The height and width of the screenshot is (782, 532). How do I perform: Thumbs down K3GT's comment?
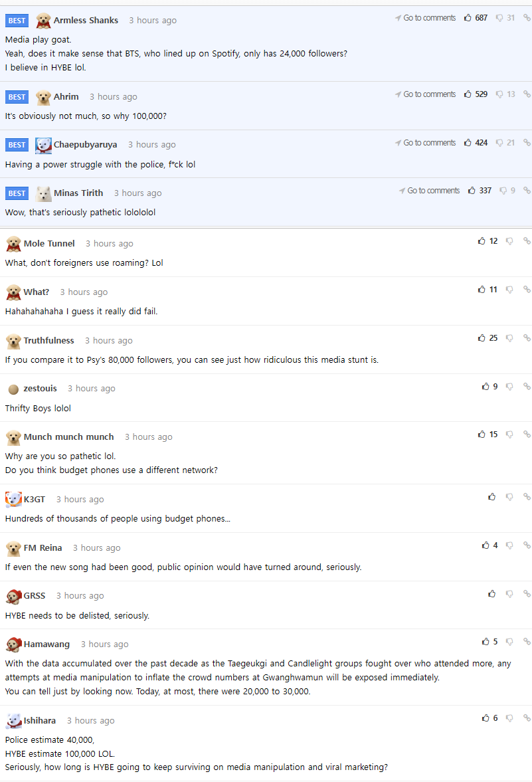point(509,497)
